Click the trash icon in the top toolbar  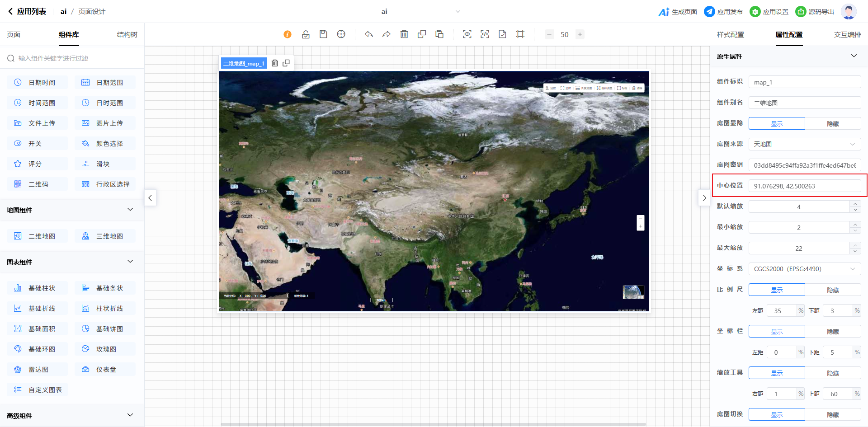[404, 34]
